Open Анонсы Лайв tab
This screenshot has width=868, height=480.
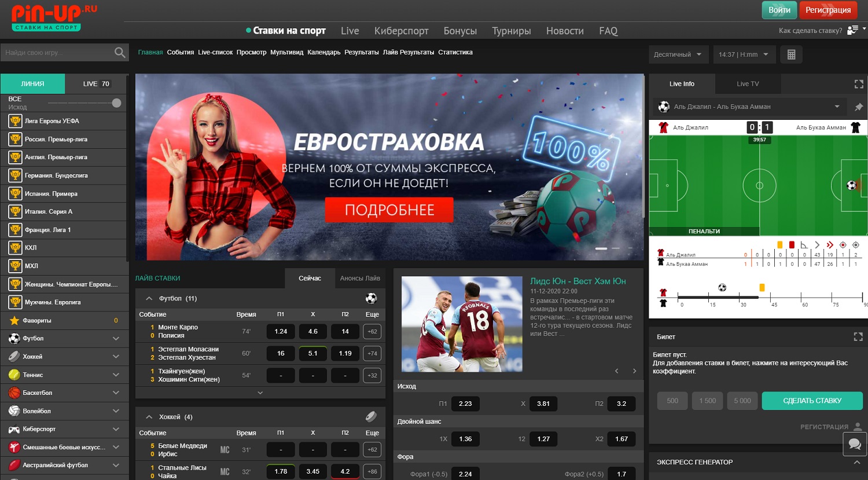click(360, 279)
